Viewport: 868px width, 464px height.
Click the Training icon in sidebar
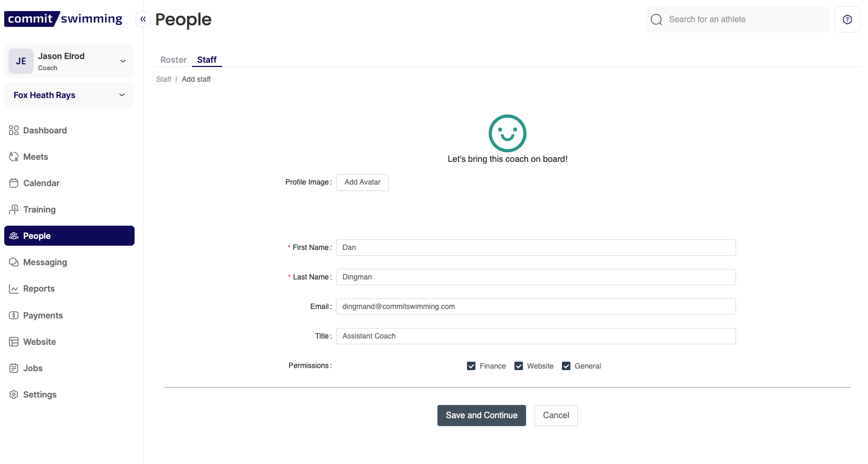14,209
